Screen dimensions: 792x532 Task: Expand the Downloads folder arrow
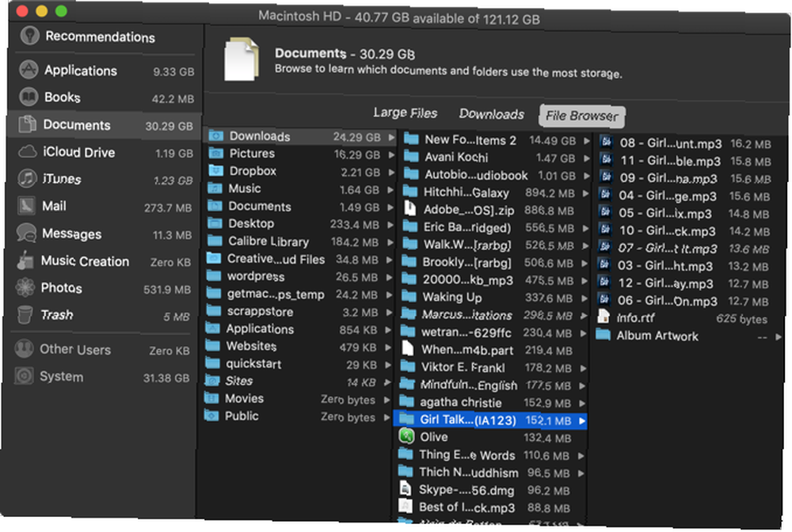coord(391,137)
